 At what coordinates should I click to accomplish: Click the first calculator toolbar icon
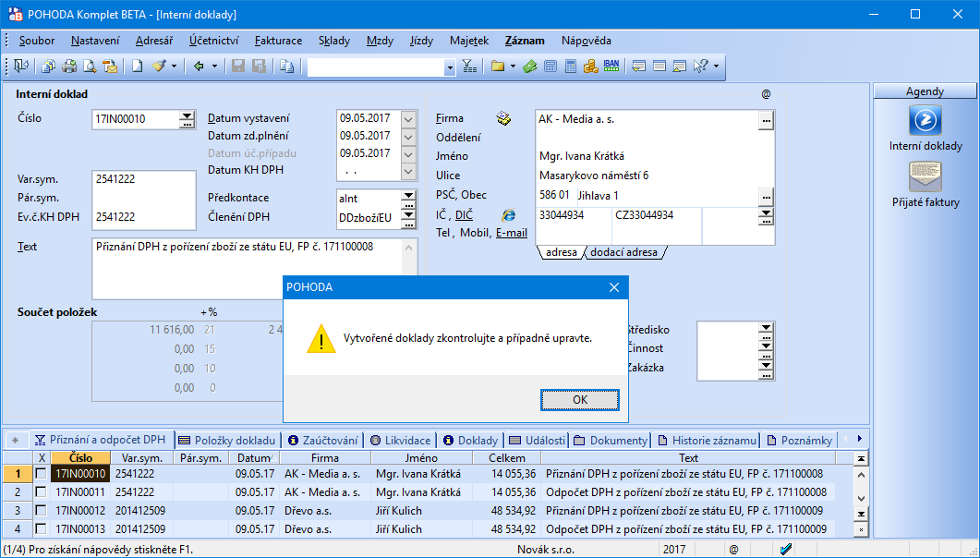tap(550, 67)
